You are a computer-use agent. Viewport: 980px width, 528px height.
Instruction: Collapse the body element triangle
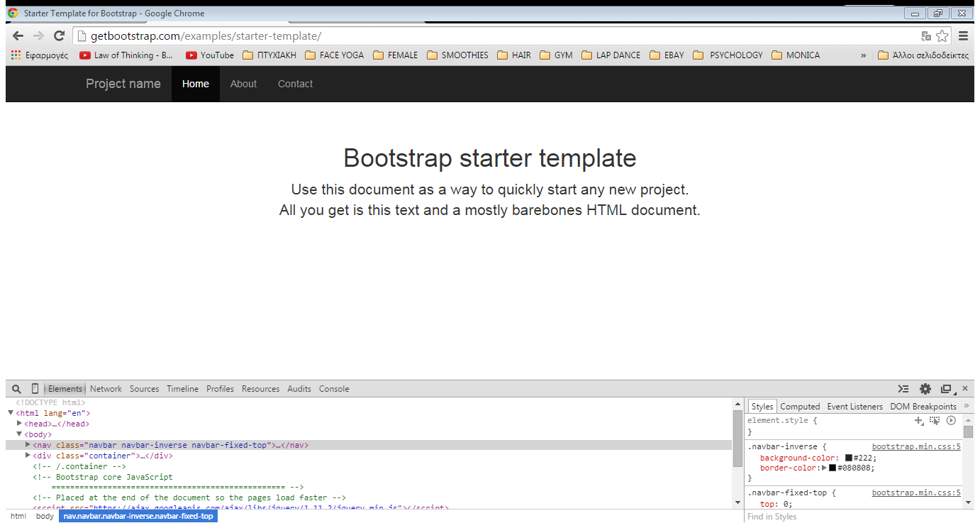click(x=19, y=434)
